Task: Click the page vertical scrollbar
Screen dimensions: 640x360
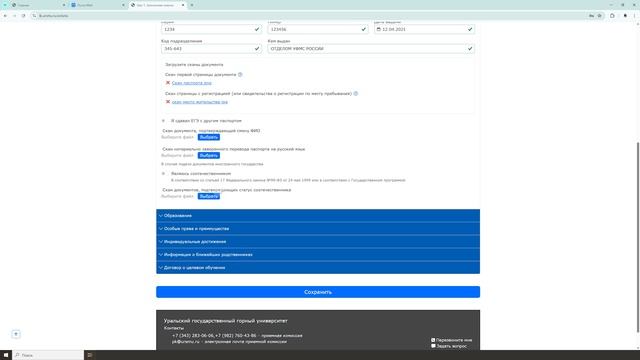Action: click(x=638, y=237)
